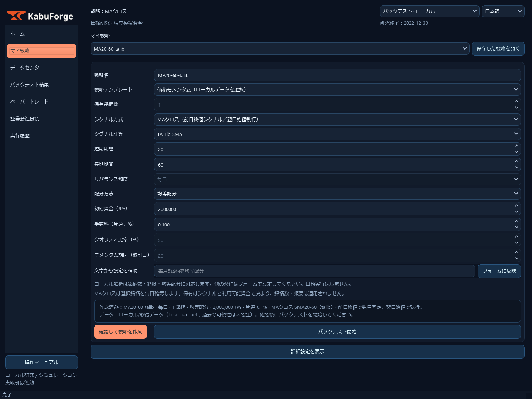Open the リバランス頻度 dropdown
Screen dimensions: 532x399
[337, 179]
